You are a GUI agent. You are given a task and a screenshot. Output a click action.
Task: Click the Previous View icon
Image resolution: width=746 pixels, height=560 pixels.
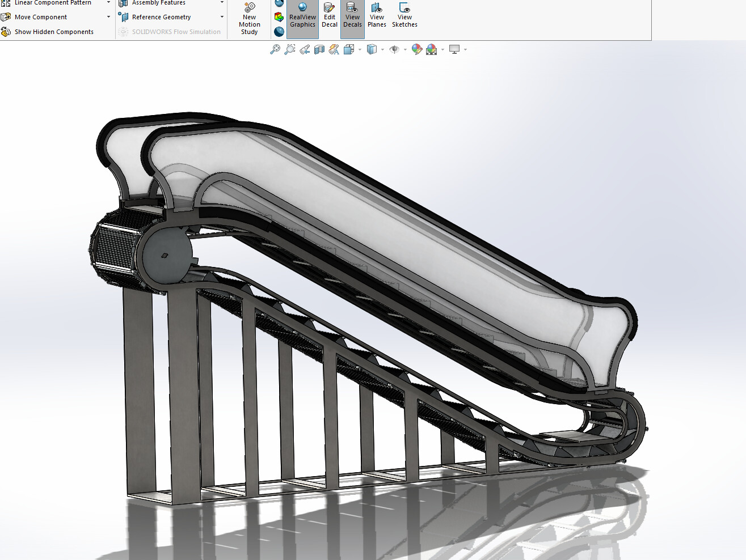(x=304, y=50)
